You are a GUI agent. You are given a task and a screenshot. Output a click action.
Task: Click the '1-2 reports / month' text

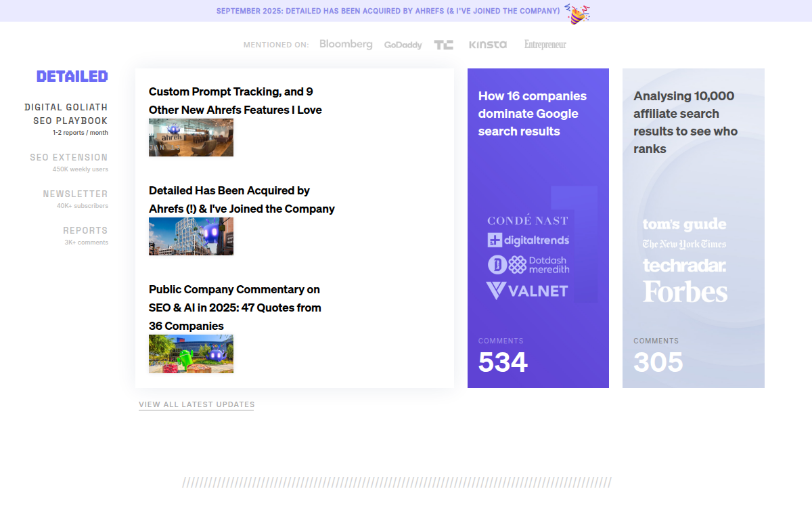tap(81, 133)
